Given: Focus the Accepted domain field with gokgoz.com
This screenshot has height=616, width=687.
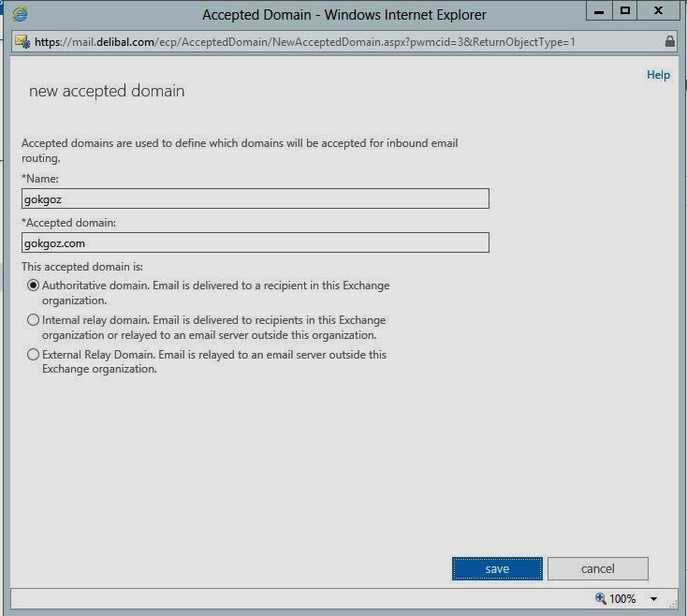Looking at the screenshot, I should [255, 242].
